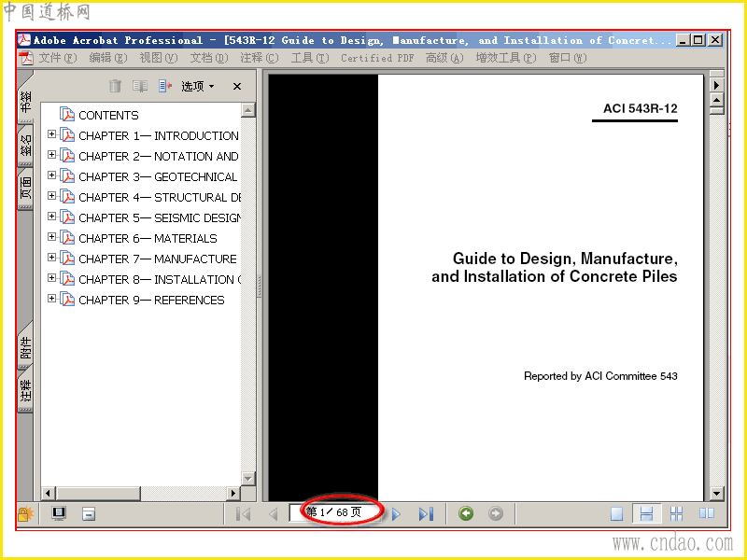Expand CHAPTER 6 MATERIALS bookmark
The height and width of the screenshot is (560, 747).
point(52,237)
